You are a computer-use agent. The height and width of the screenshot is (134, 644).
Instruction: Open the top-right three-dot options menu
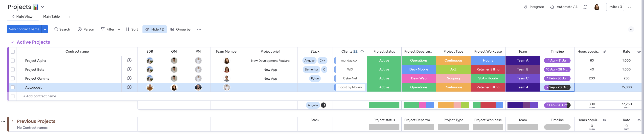pyautogui.click(x=630, y=7)
